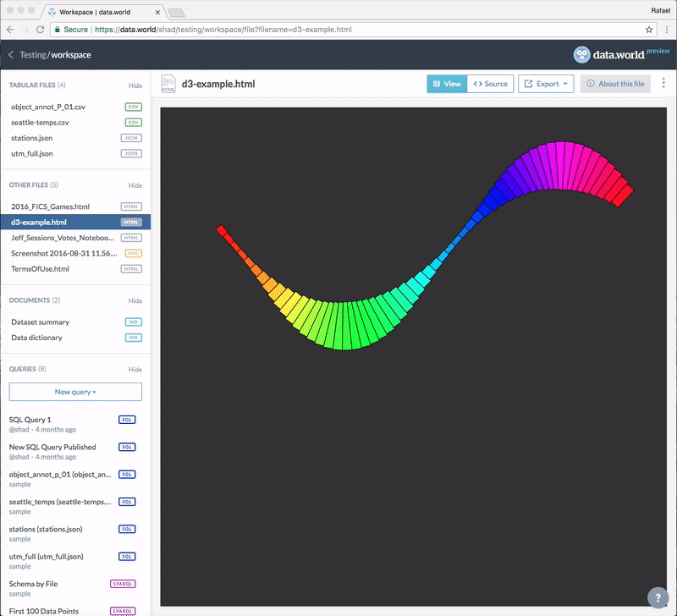
Task: Click the browser address bar URL
Action: tap(223, 30)
